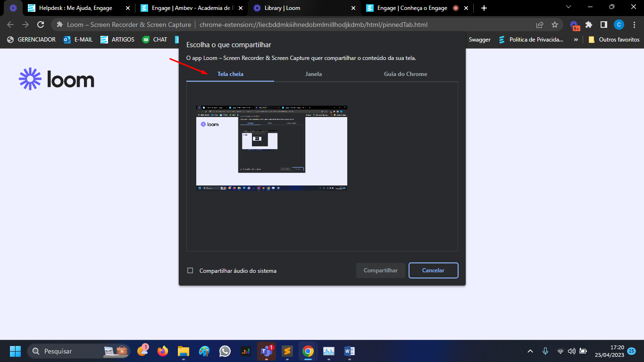Close the Helpdesk browser tab

click(x=127, y=8)
